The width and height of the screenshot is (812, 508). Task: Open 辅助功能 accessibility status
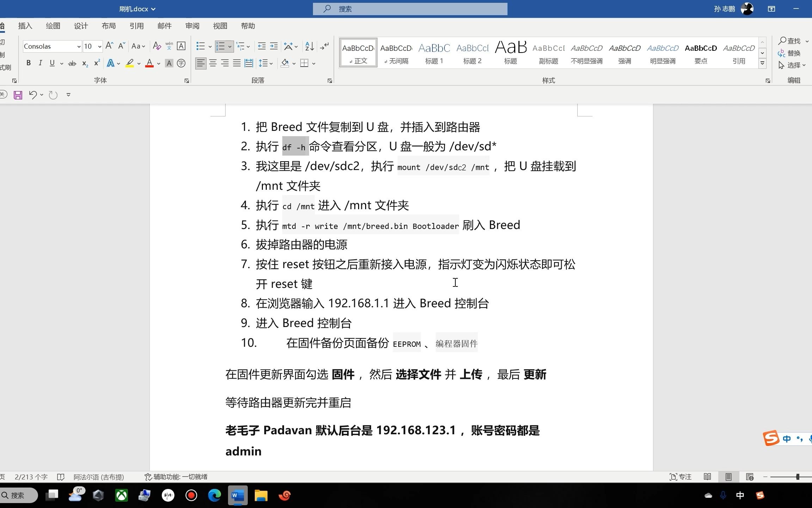[x=176, y=477]
